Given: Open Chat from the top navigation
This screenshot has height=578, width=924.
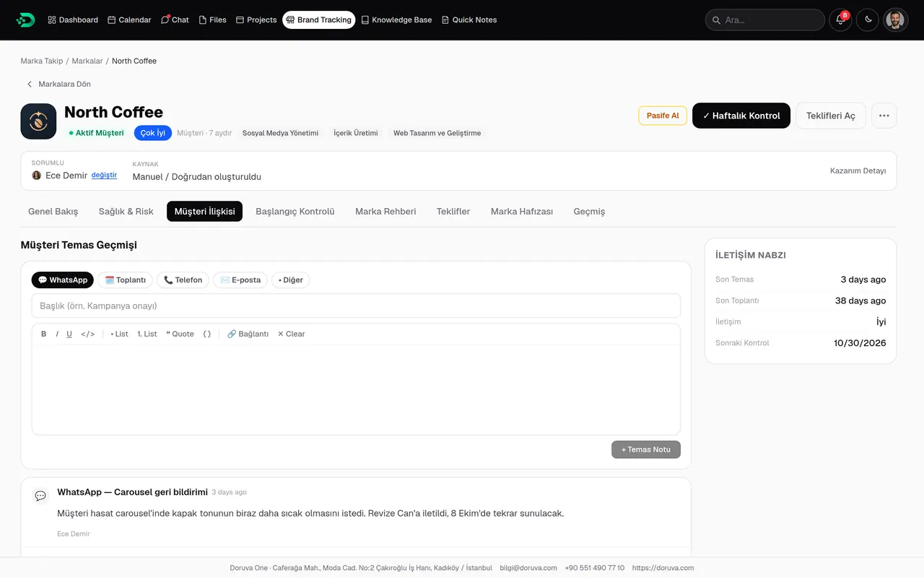Looking at the screenshot, I should (x=175, y=20).
